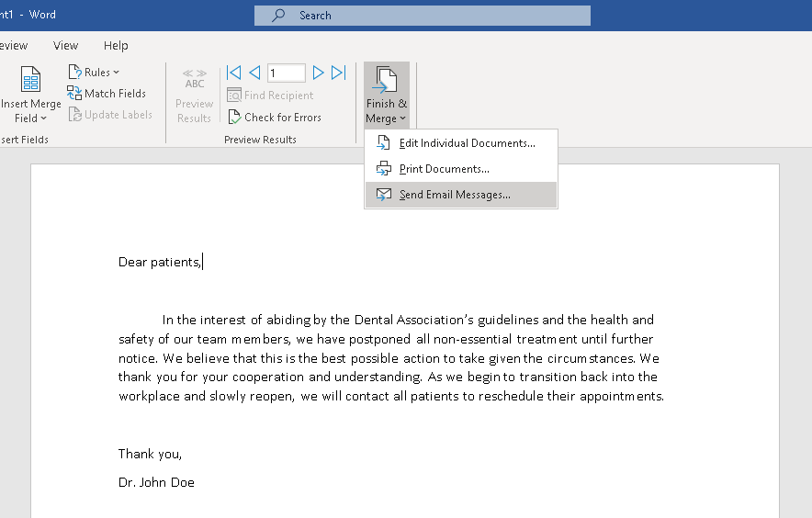Go to the previous record
The height and width of the screenshot is (518, 812).
tap(254, 73)
